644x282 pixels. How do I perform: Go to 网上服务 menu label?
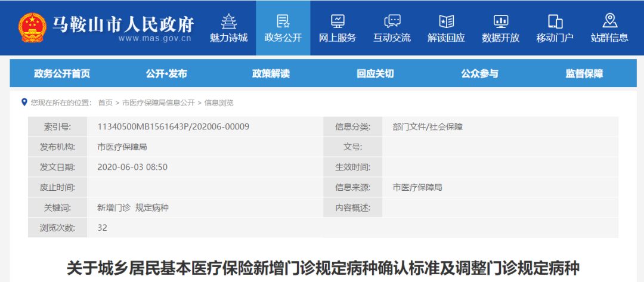337,38
